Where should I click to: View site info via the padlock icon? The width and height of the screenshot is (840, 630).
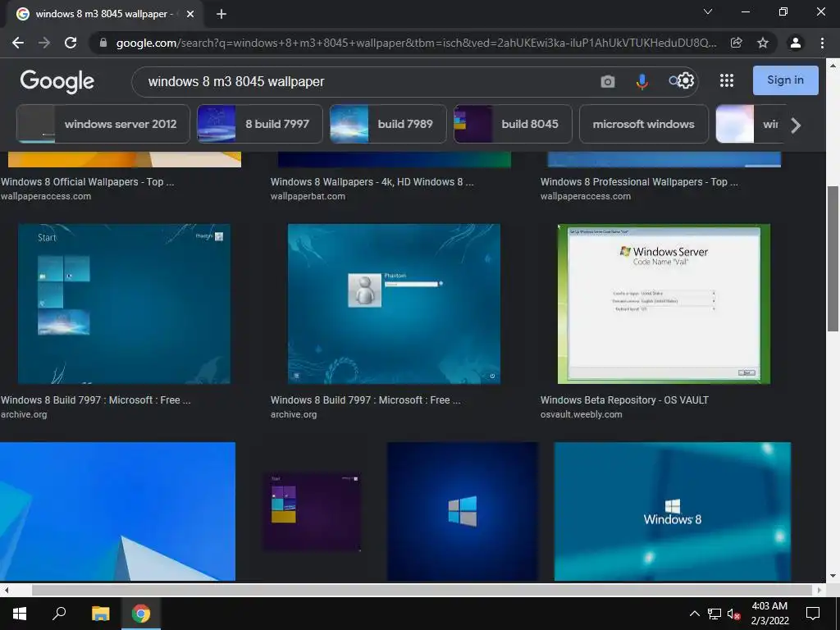pos(103,43)
